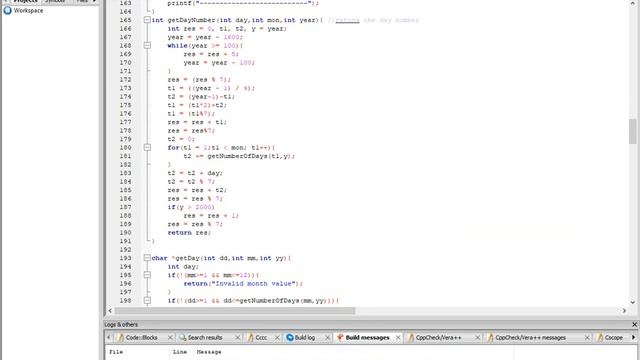The image size is (640, 360).
Task: Collapse the if block fold at line 195
Action: [x=147, y=275]
